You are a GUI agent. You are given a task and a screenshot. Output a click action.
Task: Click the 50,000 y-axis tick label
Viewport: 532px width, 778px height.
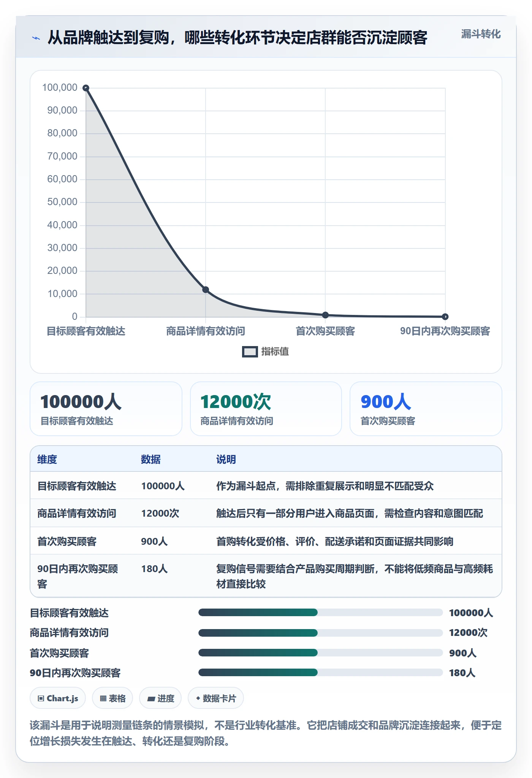click(x=62, y=202)
